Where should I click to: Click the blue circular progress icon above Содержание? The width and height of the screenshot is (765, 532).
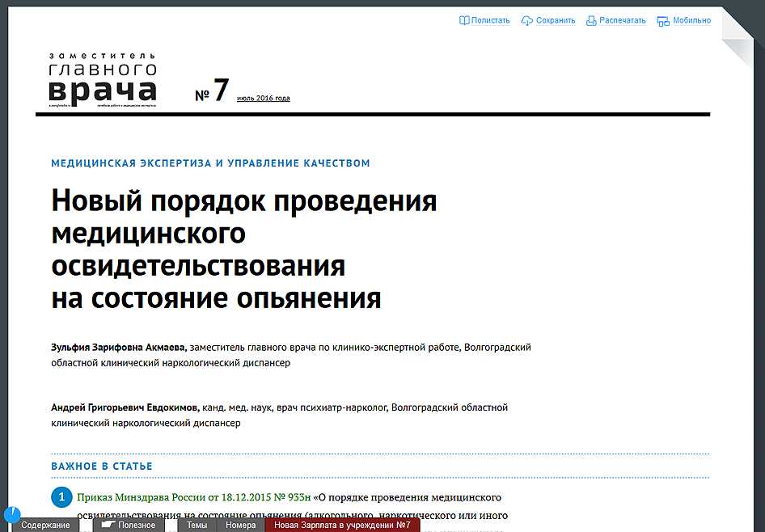(12, 514)
